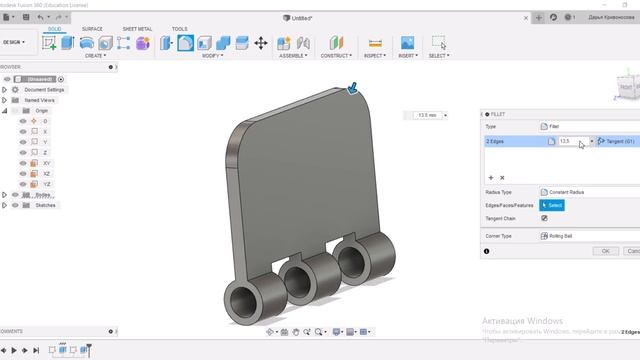Click the Hole tool icon
This screenshot has height=360, width=640.
(105, 43)
